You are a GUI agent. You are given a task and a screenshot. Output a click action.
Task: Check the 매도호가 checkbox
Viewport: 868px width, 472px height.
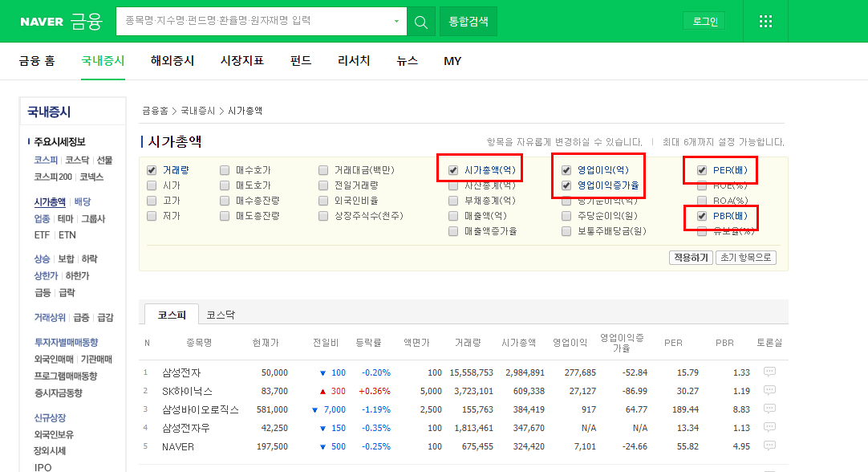[x=224, y=185]
